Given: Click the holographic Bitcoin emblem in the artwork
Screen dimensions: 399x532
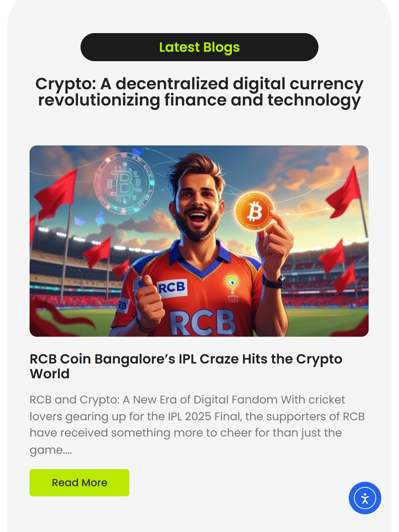Looking at the screenshot, I should click(x=124, y=183).
